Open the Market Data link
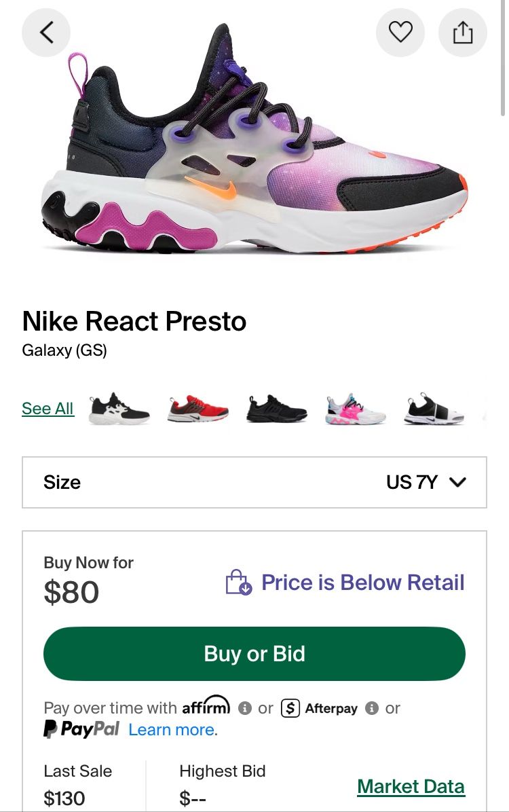Viewport: 509px width, 812px height. click(411, 786)
